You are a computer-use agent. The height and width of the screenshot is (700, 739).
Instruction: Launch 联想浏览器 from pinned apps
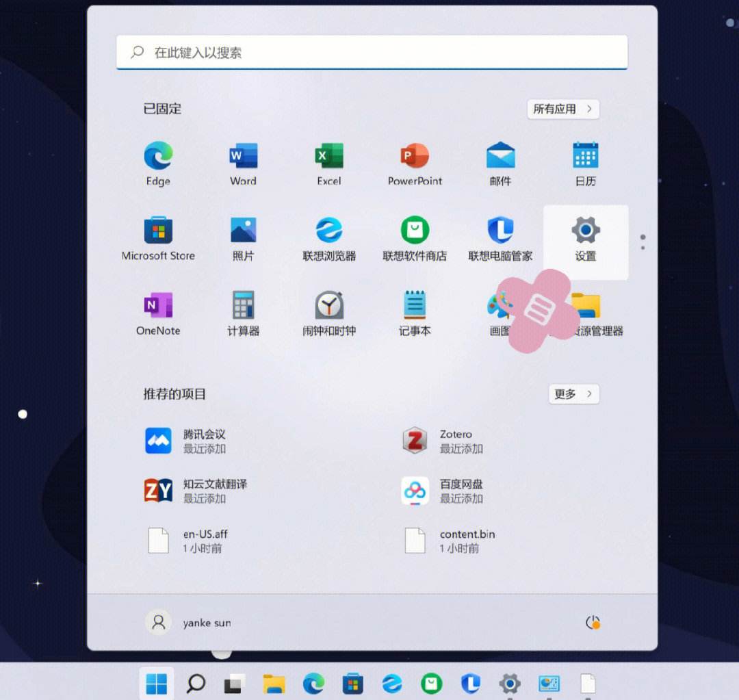pyautogui.click(x=329, y=239)
